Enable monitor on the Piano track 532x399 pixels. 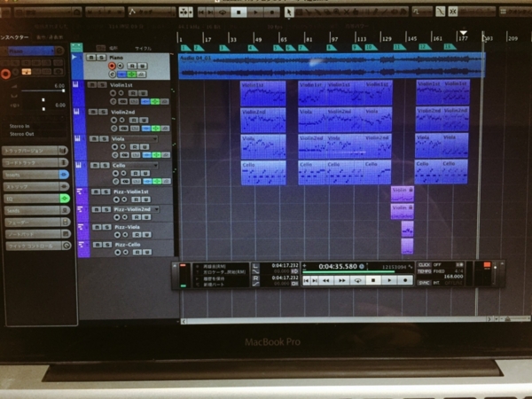120,66
